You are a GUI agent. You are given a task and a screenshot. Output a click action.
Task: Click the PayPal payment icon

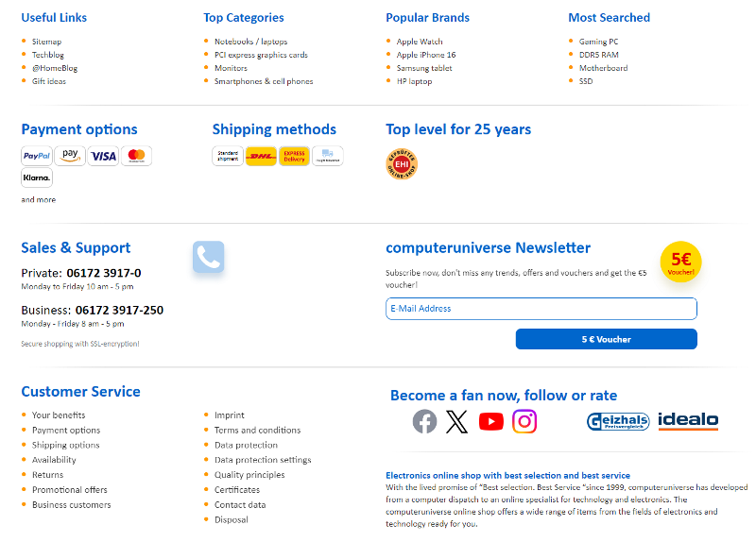coord(37,156)
